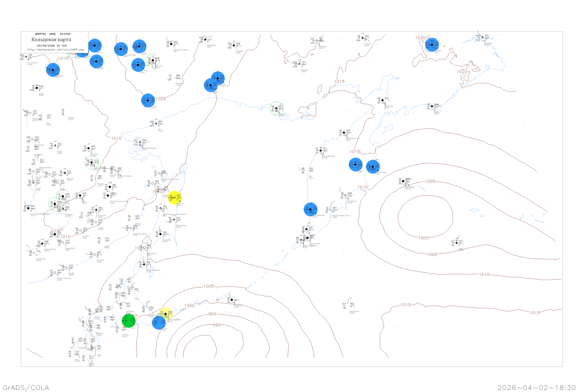Select the 990 isobar label
588x392 pixels.
pos(217,325)
